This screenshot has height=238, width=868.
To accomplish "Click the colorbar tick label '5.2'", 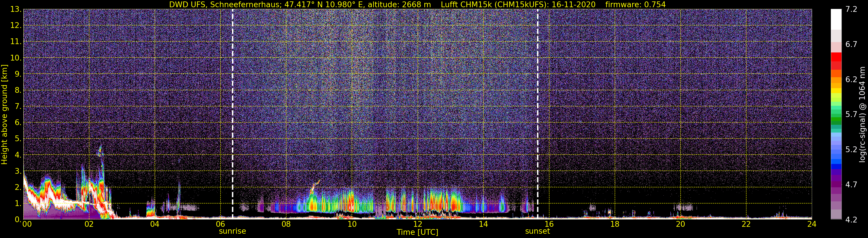I will (x=851, y=150).
